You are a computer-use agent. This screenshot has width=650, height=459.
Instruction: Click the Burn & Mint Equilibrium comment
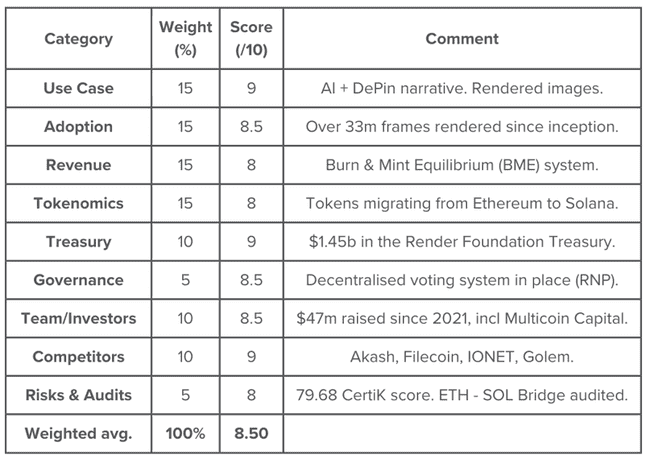462,165
